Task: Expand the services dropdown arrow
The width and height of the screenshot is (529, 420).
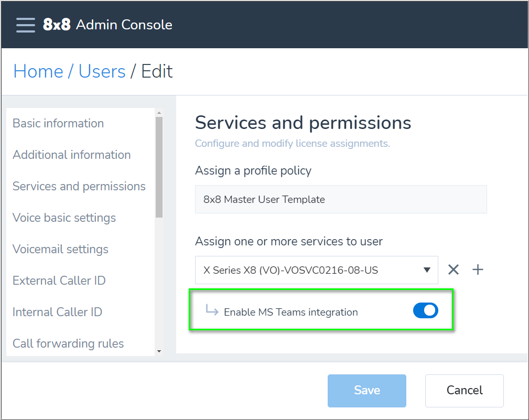Action: point(427,270)
